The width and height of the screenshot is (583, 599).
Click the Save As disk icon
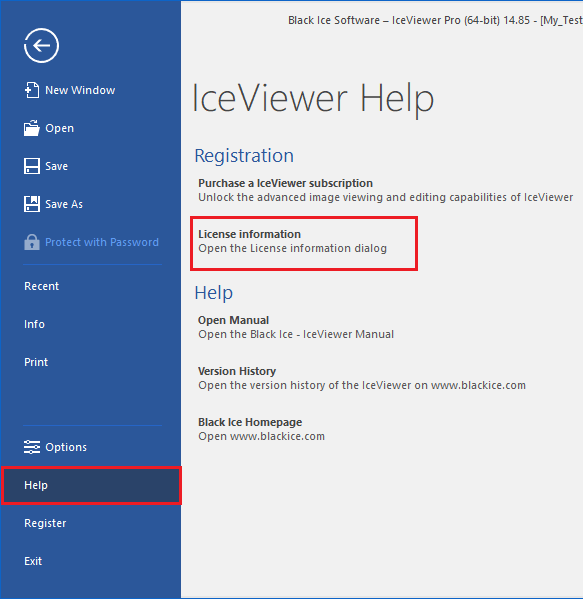point(32,204)
